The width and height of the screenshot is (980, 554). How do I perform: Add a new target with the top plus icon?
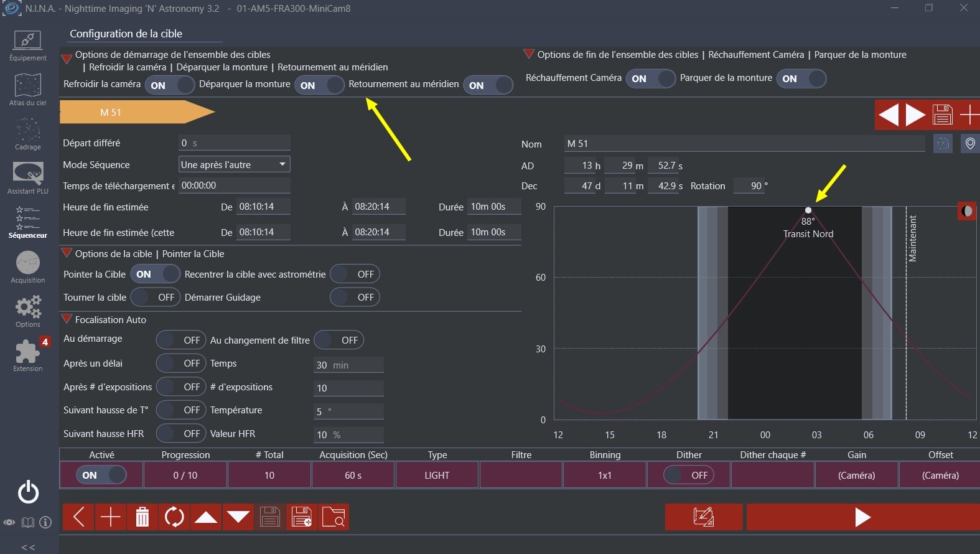pyautogui.click(x=969, y=115)
